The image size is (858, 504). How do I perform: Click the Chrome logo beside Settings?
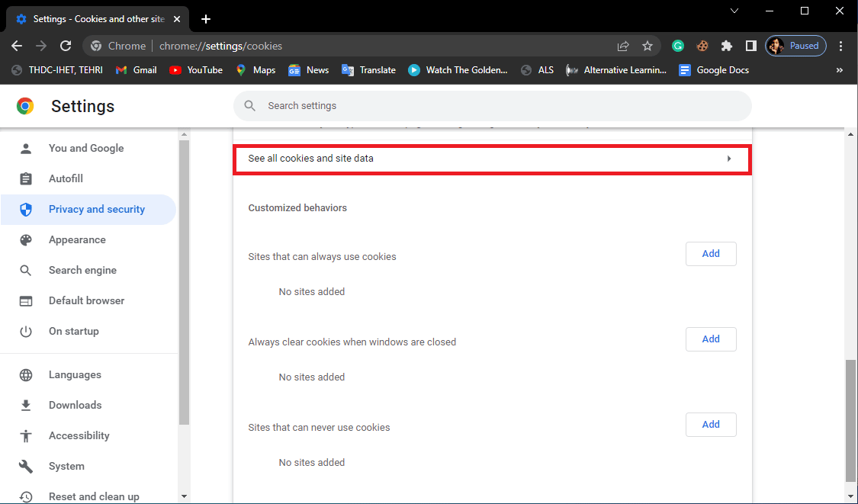coord(25,106)
